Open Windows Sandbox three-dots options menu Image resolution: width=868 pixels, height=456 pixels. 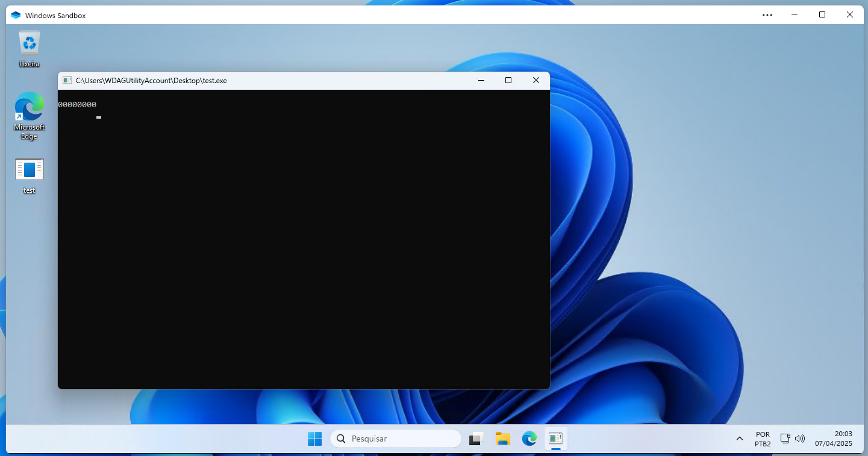[767, 15]
